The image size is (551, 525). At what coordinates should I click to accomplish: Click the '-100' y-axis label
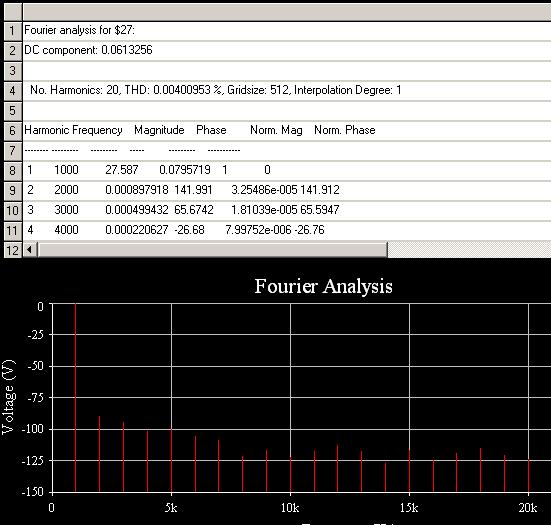pos(33,429)
